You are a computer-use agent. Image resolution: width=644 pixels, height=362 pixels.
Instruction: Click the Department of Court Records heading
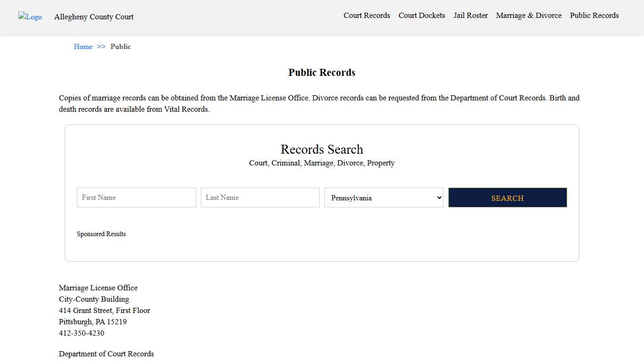(x=106, y=354)
